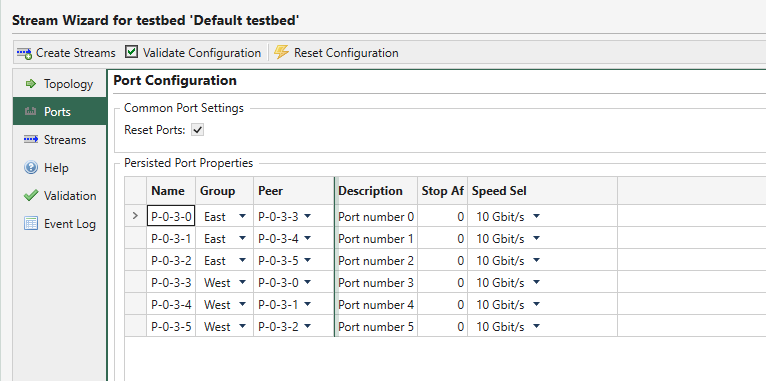Screen dimensions: 766x381
Task: Click the Create Streams button label
Action: pos(76,53)
